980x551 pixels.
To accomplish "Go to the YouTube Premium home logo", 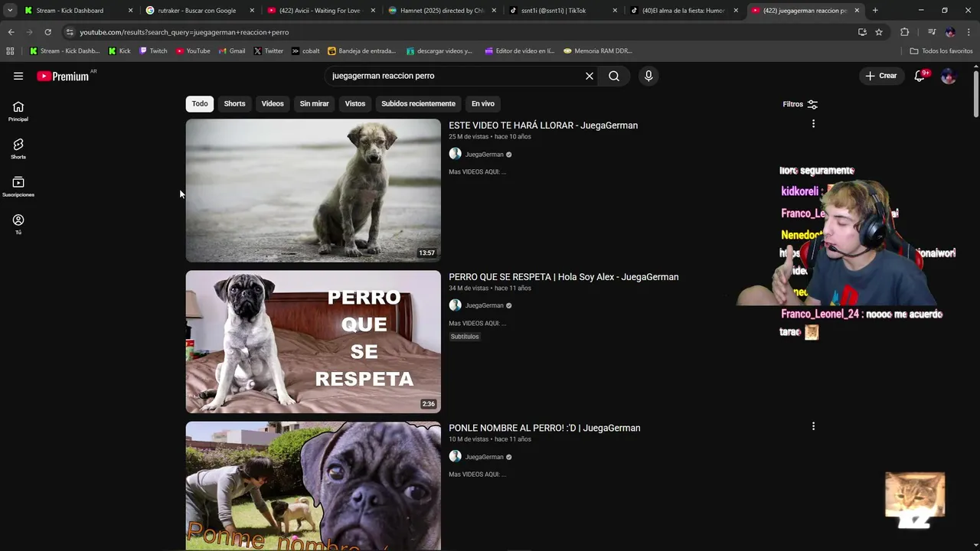I will click(63, 76).
